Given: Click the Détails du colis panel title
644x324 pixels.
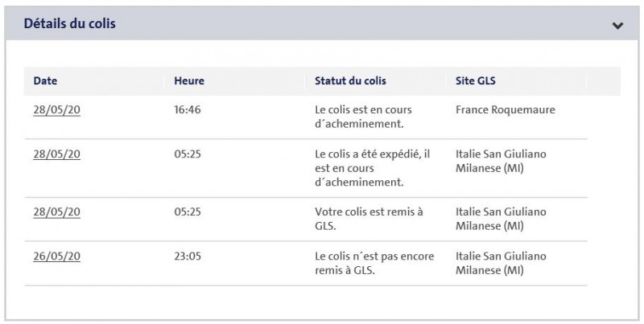Looking at the screenshot, I should point(70,24).
